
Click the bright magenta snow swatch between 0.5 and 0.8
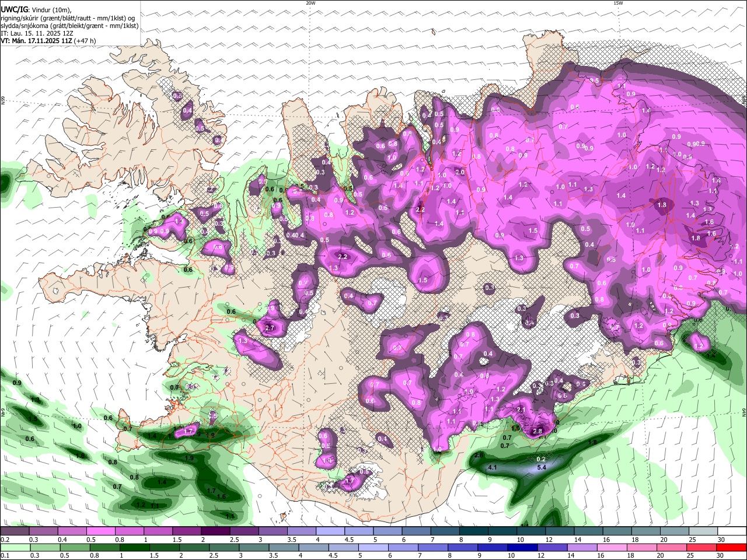(100, 531)
